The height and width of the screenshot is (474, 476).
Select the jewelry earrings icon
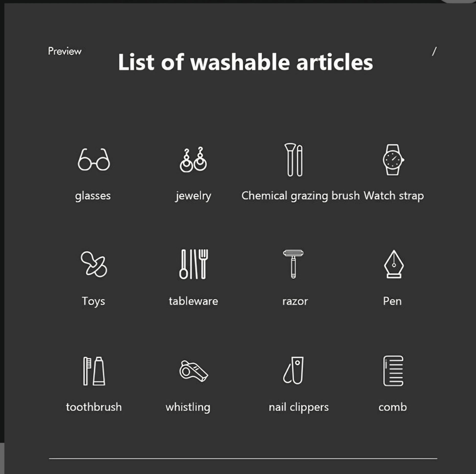click(193, 160)
